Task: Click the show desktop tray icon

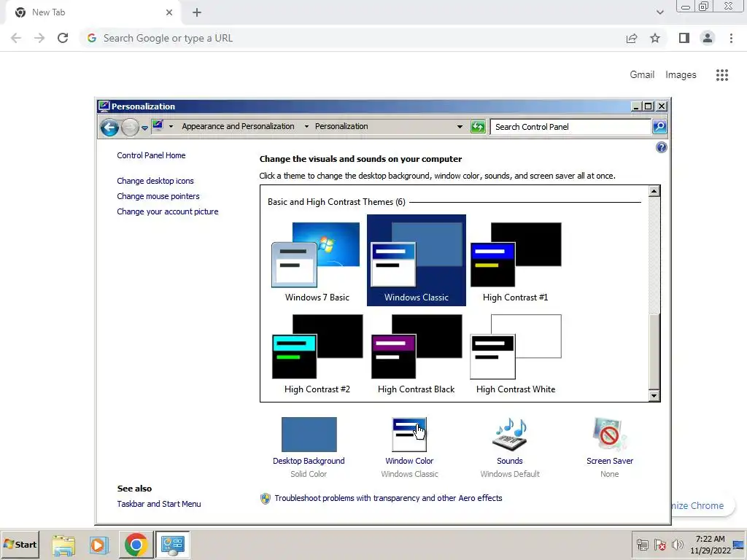Action: click(739, 545)
